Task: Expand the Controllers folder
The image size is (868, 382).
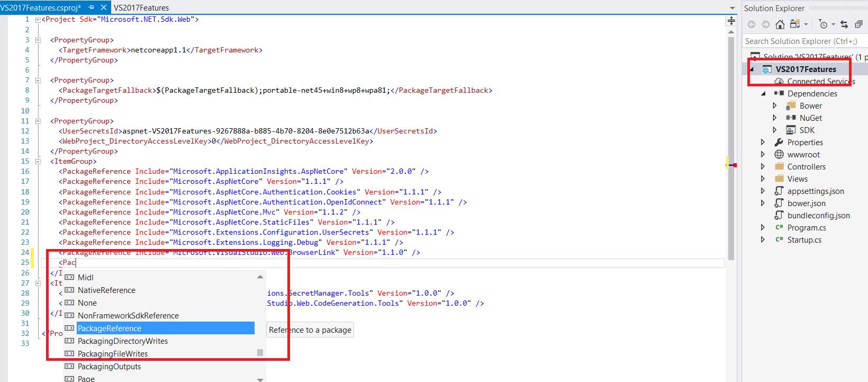Action: pyautogui.click(x=763, y=167)
